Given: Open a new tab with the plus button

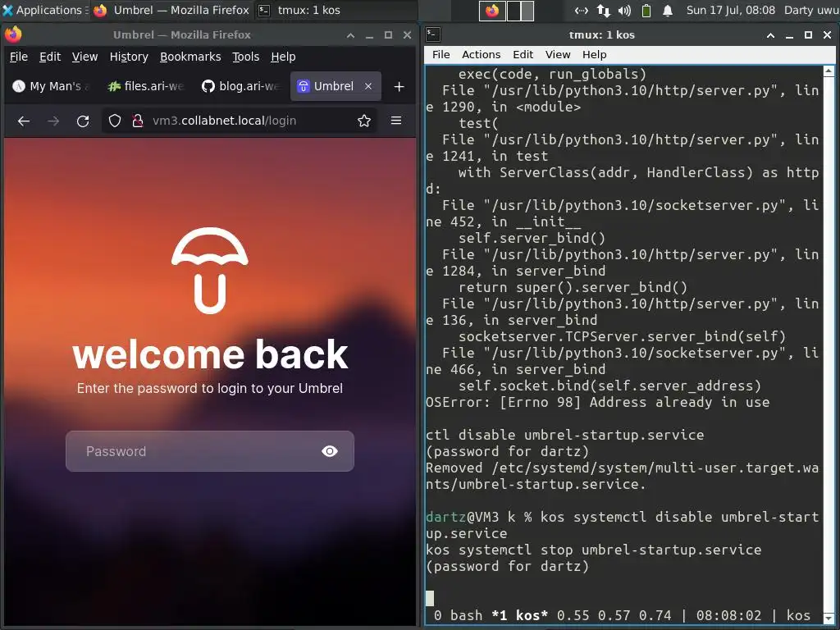Looking at the screenshot, I should pos(399,86).
